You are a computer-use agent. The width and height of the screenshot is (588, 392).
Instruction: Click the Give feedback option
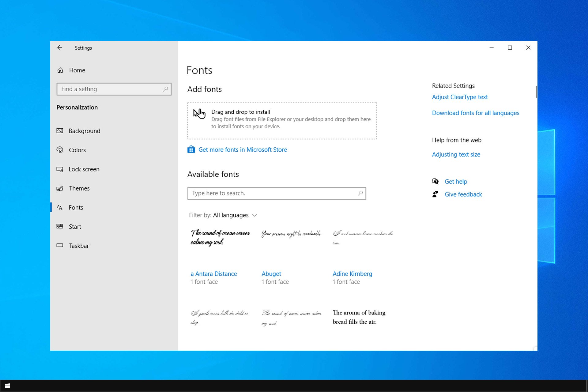click(x=463, y=194)
